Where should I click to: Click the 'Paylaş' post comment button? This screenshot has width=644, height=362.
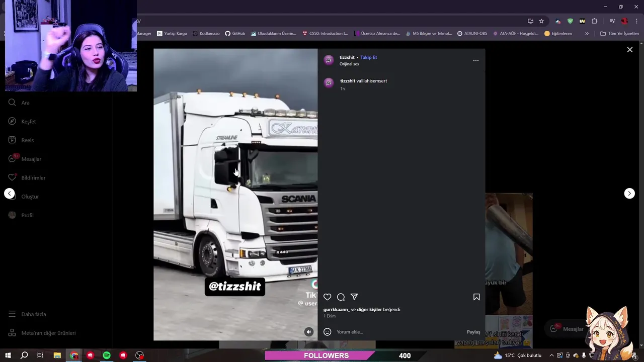pos(473,332)
